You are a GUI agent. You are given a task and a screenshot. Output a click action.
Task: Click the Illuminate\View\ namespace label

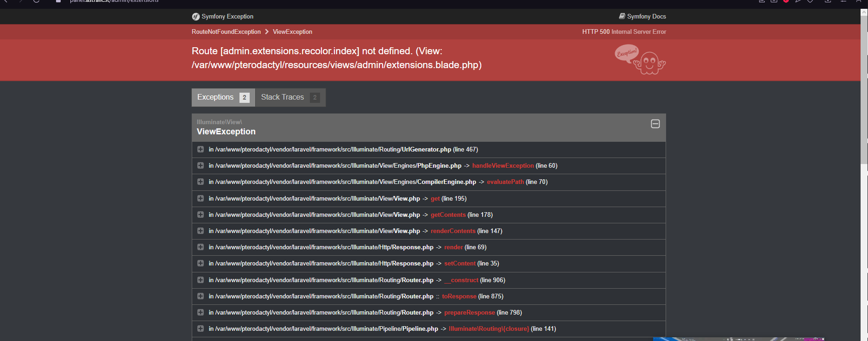tap(219, 122)
